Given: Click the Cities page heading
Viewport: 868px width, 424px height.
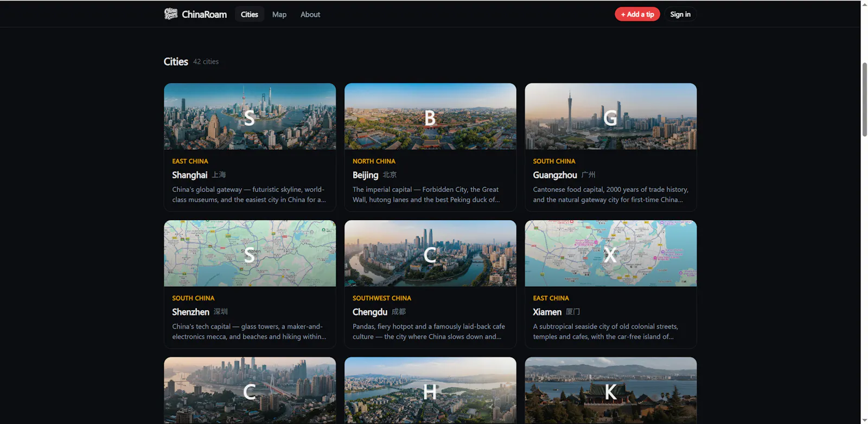Looking at the screenshot, I should click(x=176, y=62).
